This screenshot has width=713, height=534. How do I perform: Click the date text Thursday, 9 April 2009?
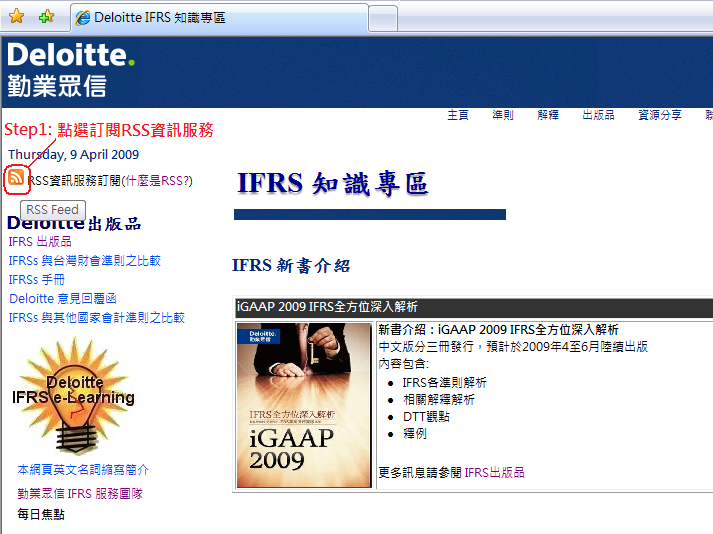74,155
